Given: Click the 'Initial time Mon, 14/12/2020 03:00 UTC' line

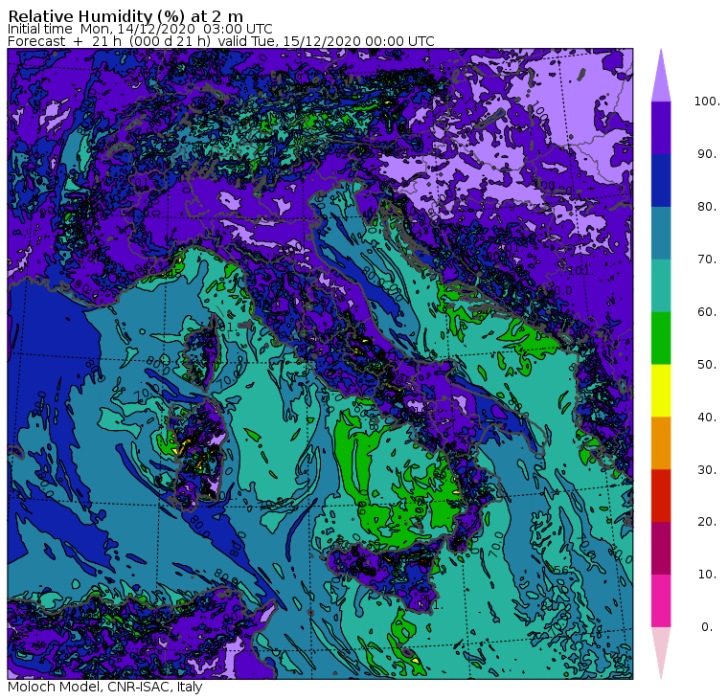Looking at the screenshot, I should [x=140, y=29].
